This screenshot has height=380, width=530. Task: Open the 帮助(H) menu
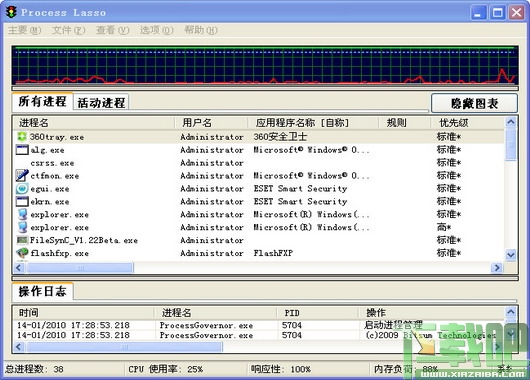[201, 30]
